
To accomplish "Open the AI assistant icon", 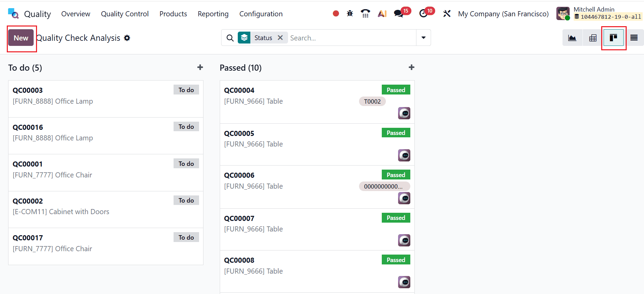I will click(x=382, y=13).
